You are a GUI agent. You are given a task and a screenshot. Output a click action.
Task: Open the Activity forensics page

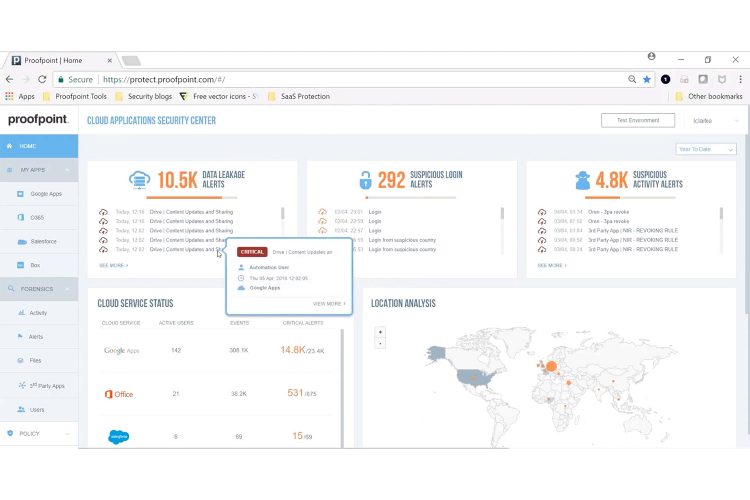tap(39, 313)
